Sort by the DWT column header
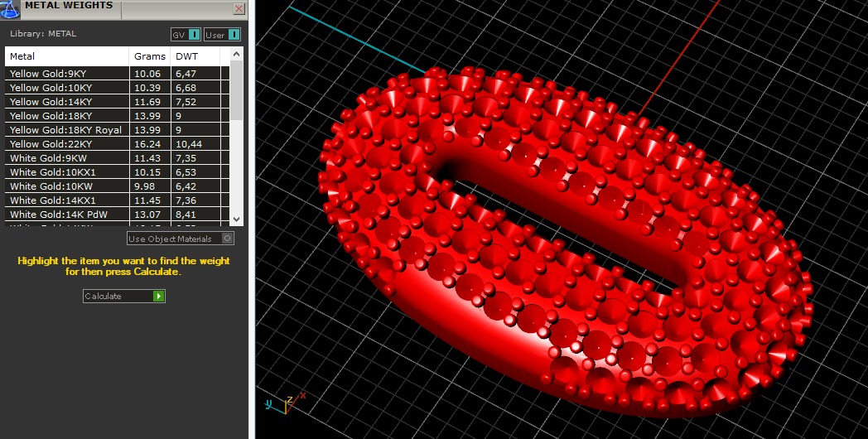This screenshot has width=868, height=439. click(x=195, y=56)
